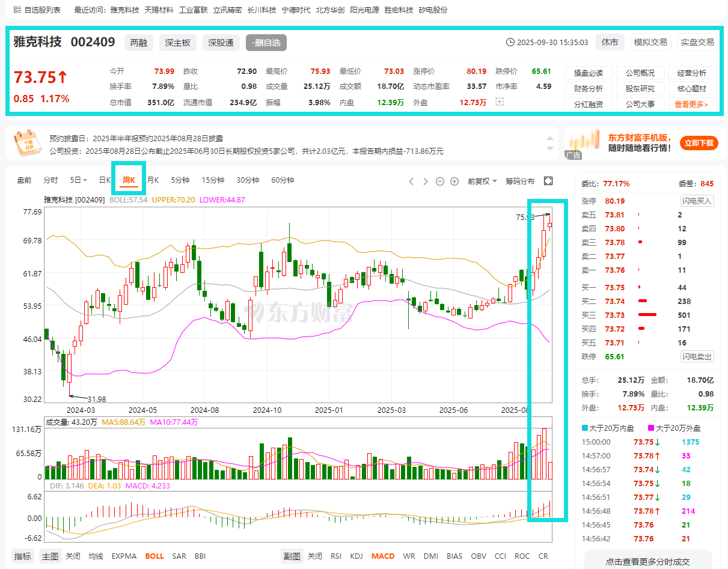The width and height of the screenshot is (728, 569).
Task: Click the clock icon beside timestamp
Action: (510, 43)
